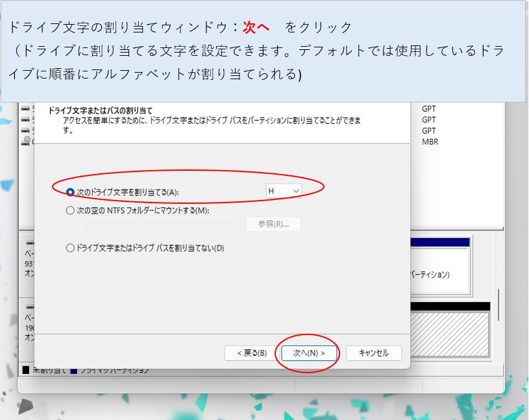Click the disk pane vertical scrollbar

click(498, 305)
